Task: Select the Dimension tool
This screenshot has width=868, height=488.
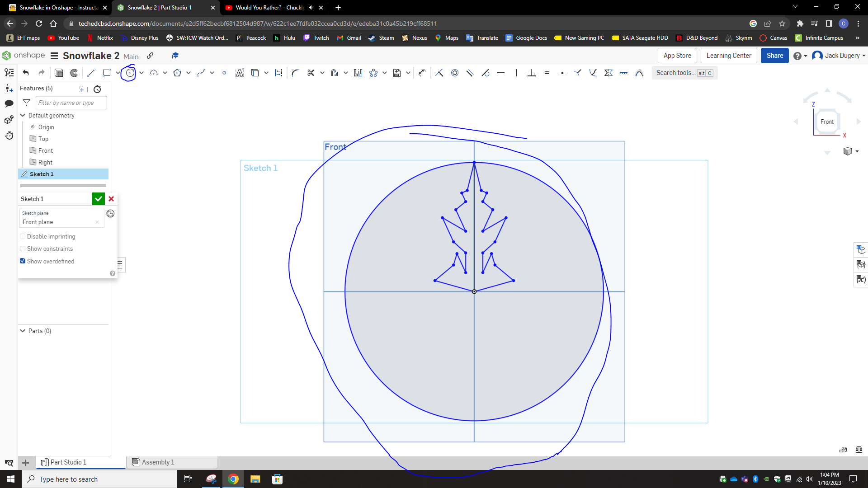Action: (422, 72)
